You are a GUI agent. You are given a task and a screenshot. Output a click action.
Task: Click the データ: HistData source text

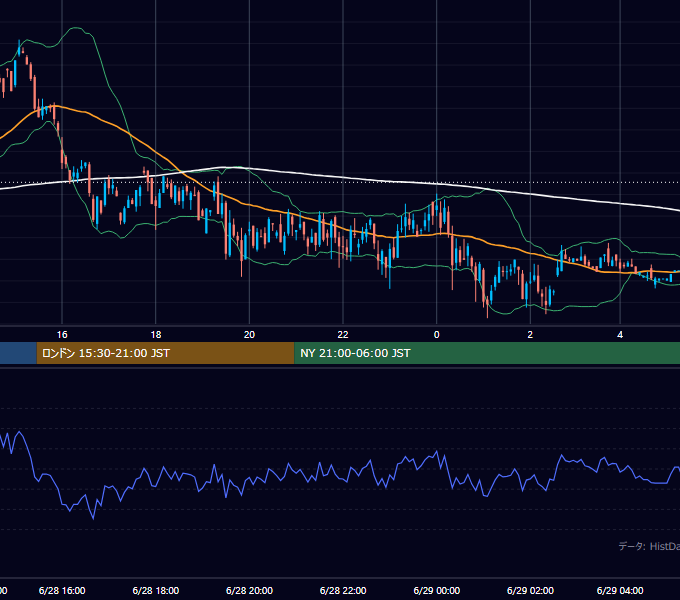(649, 546)
